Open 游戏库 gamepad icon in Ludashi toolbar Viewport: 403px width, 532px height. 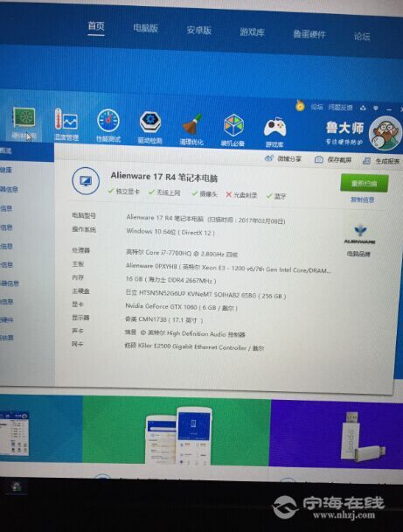click(x=274, y=132)
